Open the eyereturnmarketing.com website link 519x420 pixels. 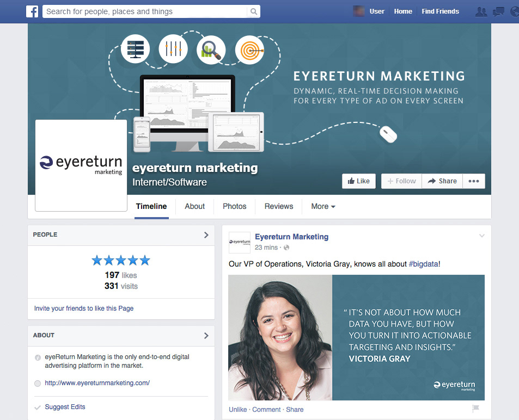tap(97, 383)
